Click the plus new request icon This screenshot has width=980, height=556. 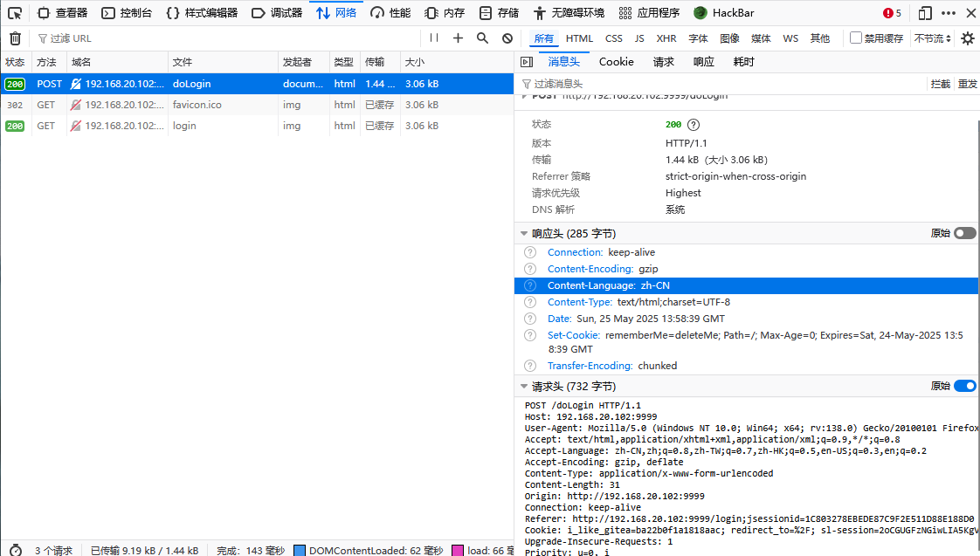point(459,38)
